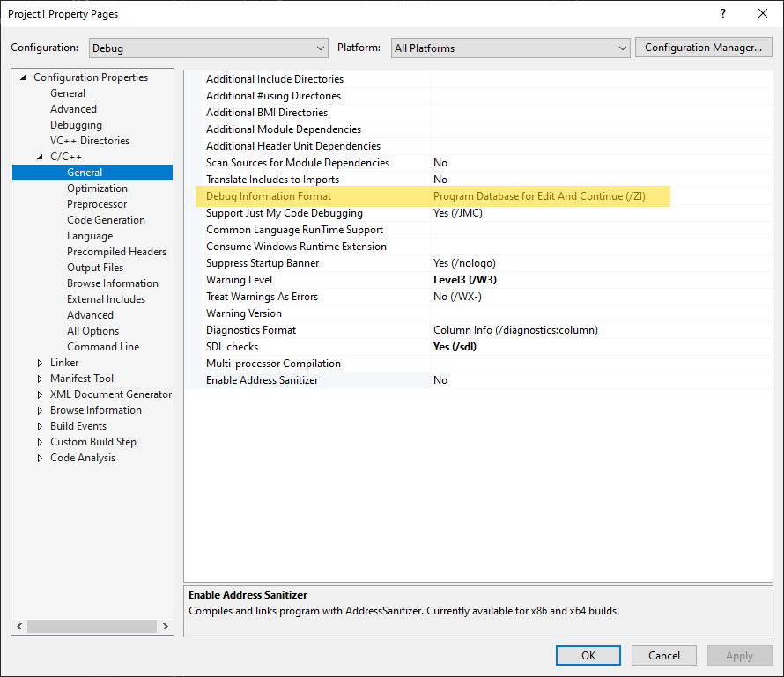Screen dimensions: 784x677
Task: Open the Platform dropdown
Action: point(511,48)
